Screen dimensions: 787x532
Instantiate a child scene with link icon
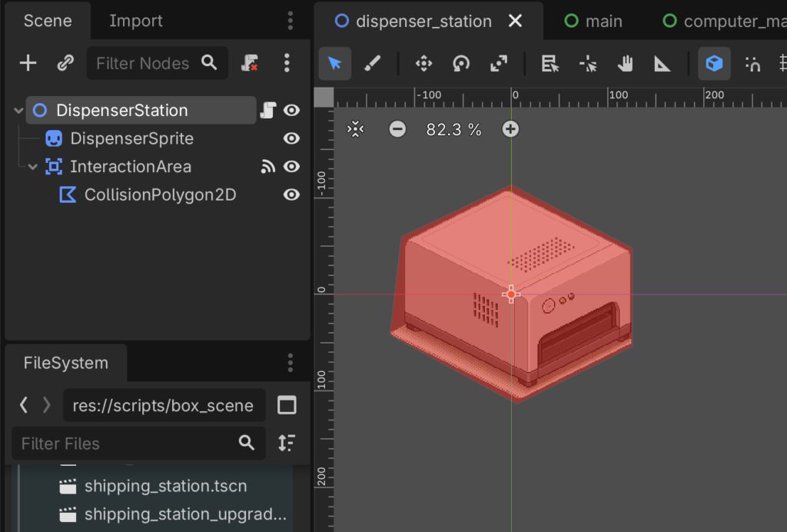65,63
